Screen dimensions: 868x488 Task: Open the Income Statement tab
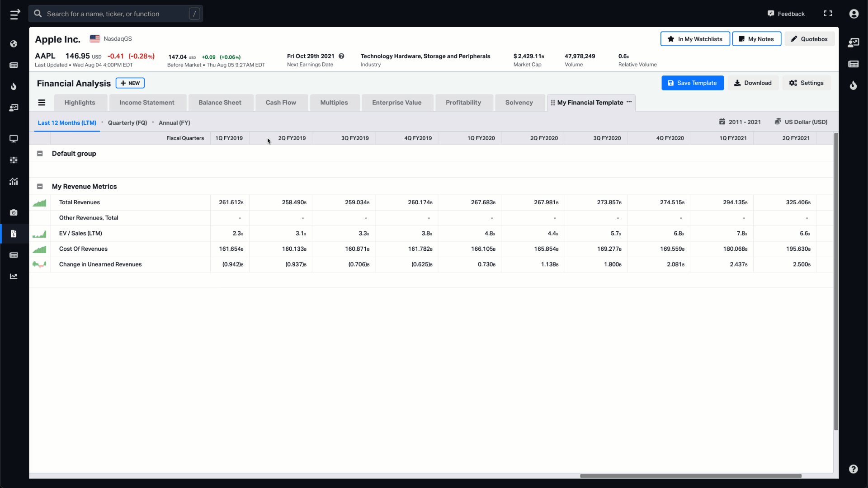click(x=147, y=103)
